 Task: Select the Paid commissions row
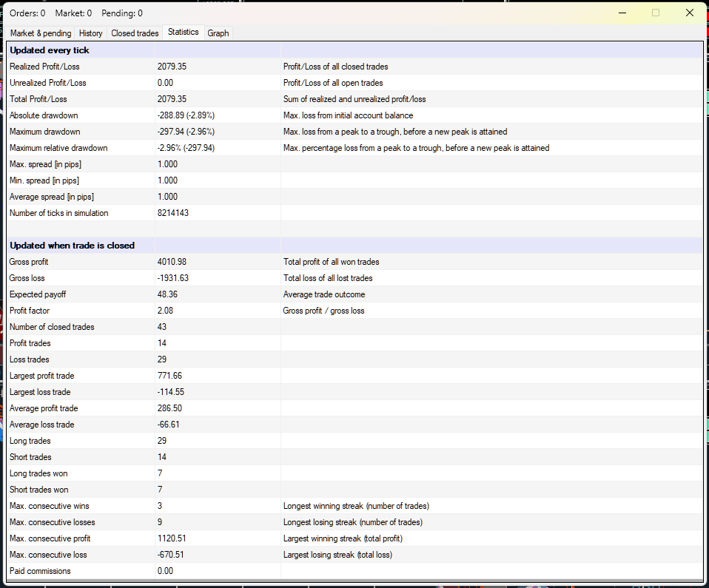41,571
